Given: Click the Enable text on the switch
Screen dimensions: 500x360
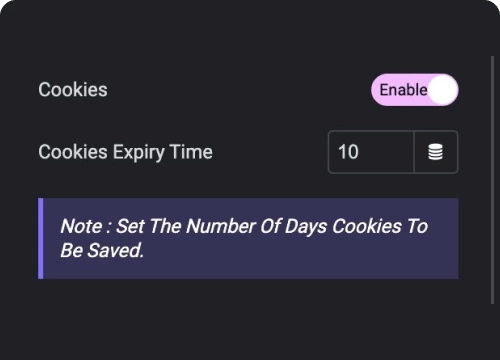Looking at the screenshot, I should point(403,90).
